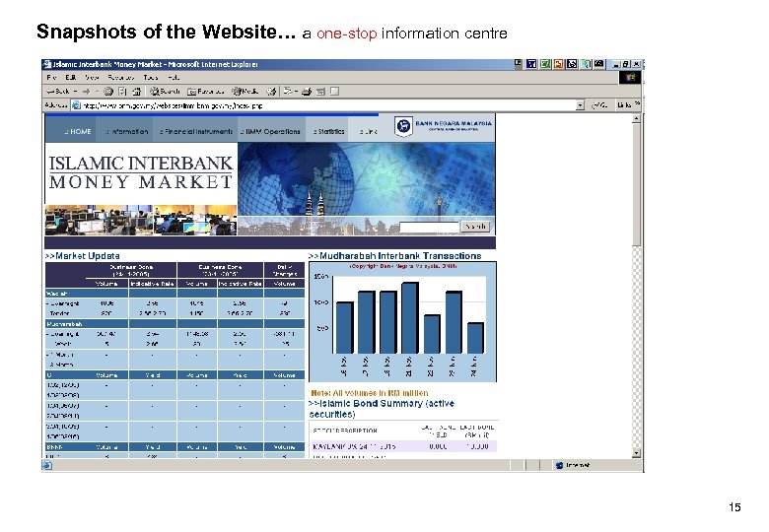Launch Word from the Office shortcut bar

[x=531, y=64]
